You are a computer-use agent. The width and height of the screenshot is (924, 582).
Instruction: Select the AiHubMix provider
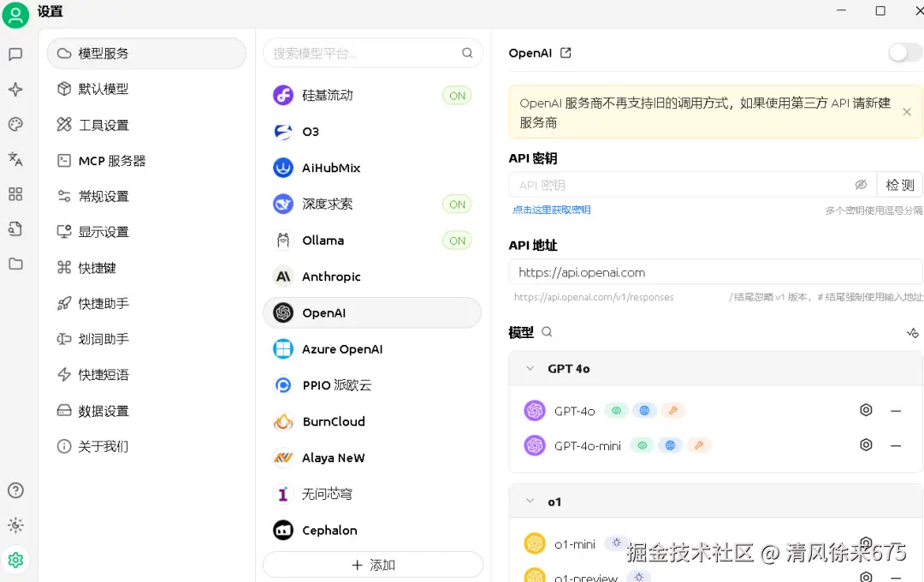tap(372, 168)
